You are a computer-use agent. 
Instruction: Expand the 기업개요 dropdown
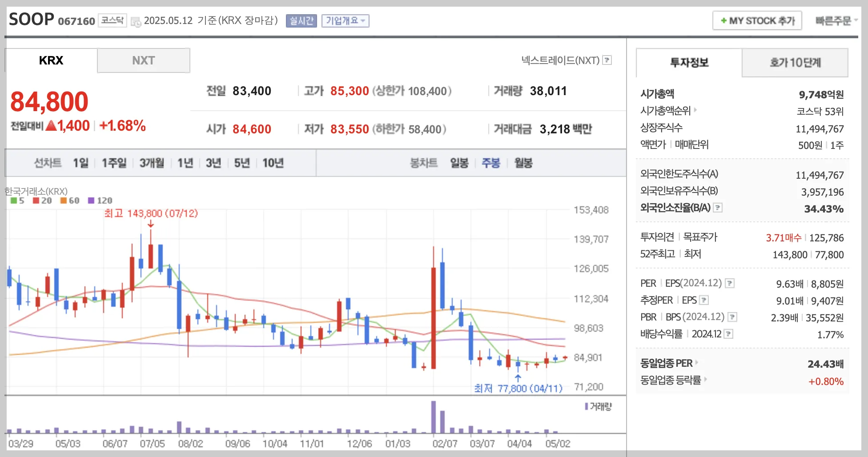tap(346, 20)
